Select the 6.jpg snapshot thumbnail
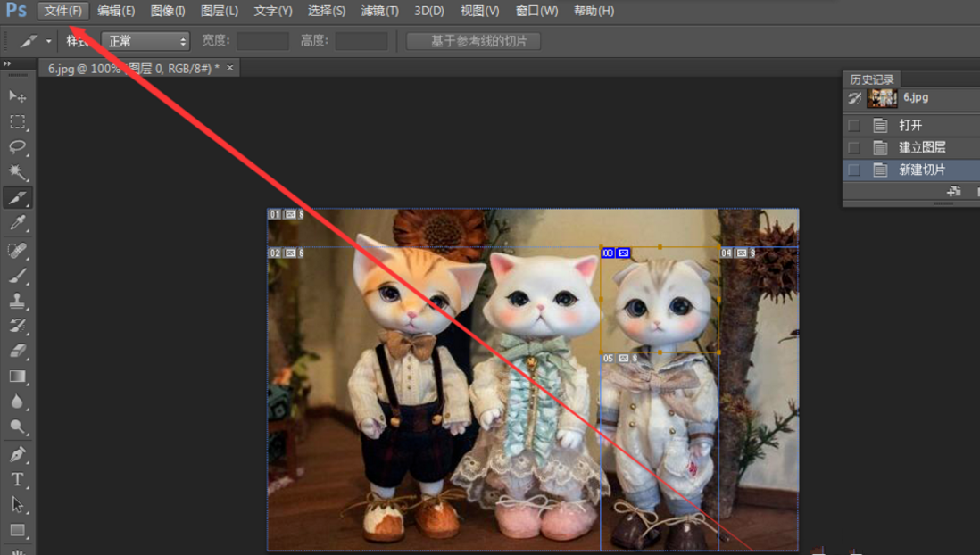The height and width of the screenshot is (555, 980). pyautogui.click(x=883, y=98)
